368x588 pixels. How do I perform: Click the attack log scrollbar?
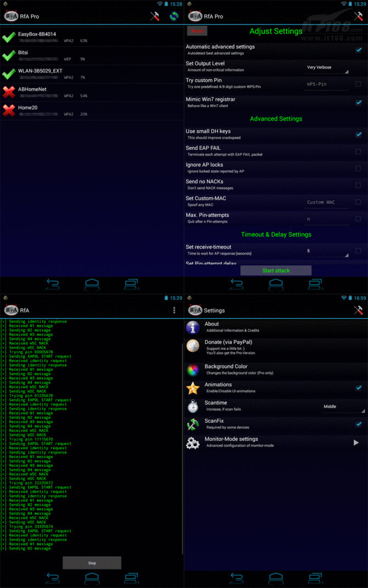(182, 448)
